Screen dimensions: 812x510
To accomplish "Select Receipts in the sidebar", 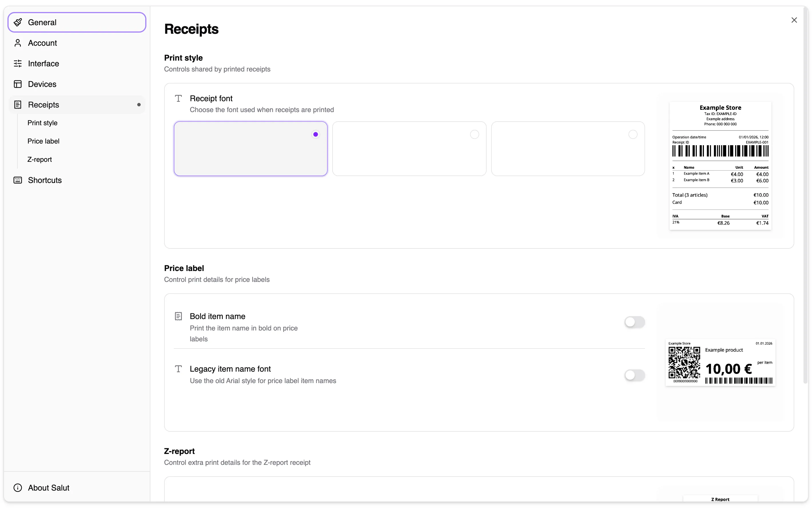I will tap(77, 105).
